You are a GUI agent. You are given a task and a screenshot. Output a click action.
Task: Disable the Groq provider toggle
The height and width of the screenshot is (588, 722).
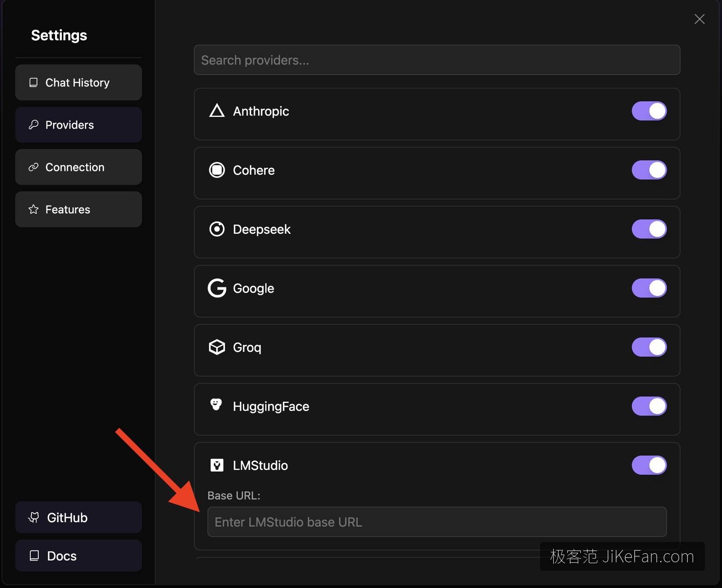649,347
